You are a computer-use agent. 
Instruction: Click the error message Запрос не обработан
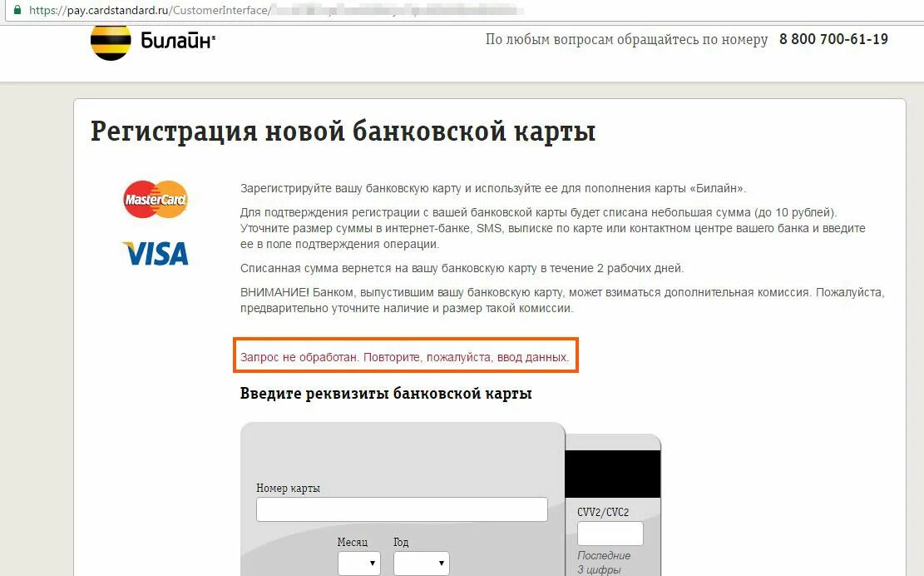[405, 357]
